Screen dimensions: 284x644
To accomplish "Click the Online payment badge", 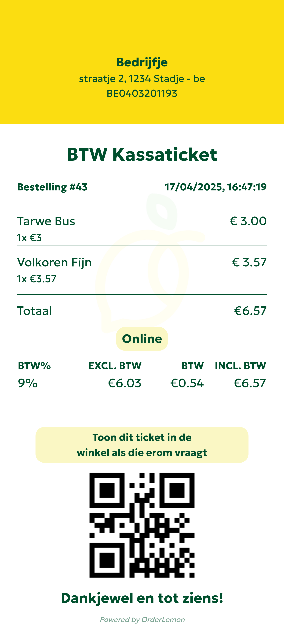I will 142,339.
